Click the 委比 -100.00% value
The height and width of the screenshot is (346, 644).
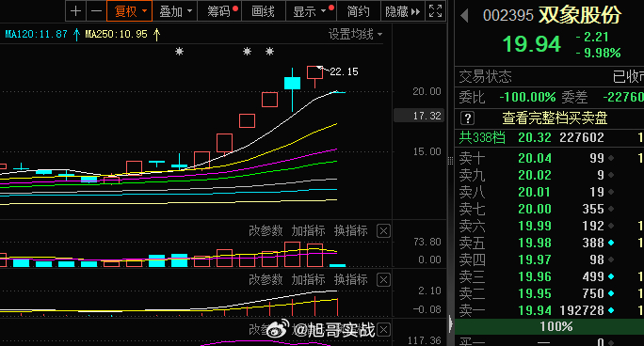point(527,97)
